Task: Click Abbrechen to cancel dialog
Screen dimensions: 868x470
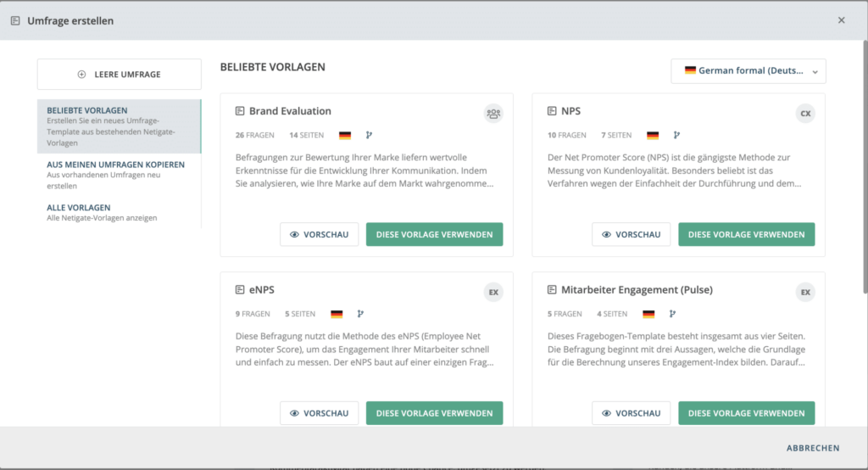Action: click(x=813, y=448)
